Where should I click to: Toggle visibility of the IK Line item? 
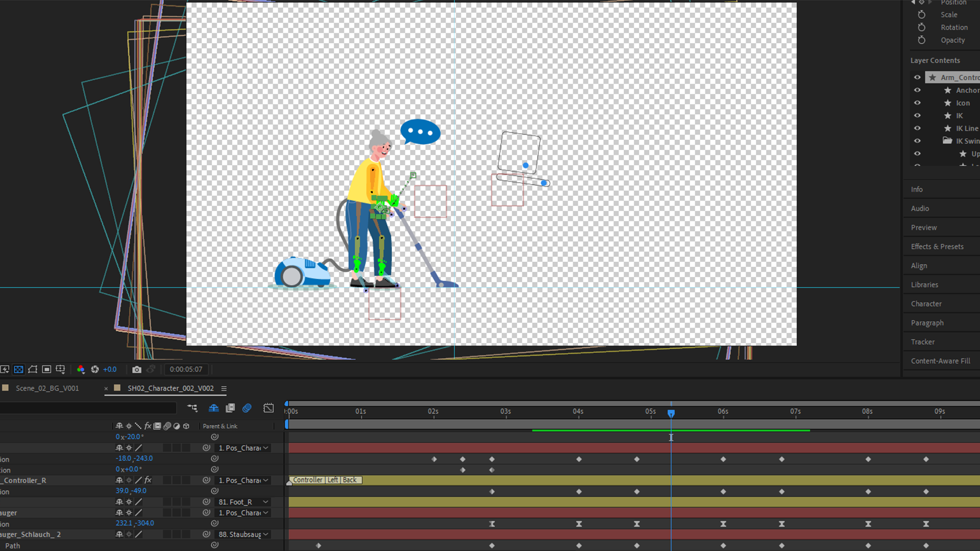[917, 129]
